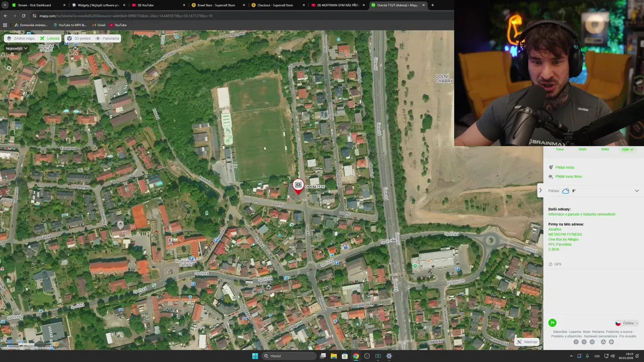The height and width of the screenshot is (362, 644).
Task: Open the YouTube bookmark
Action: pyautogui.click(x=118, y=25)
